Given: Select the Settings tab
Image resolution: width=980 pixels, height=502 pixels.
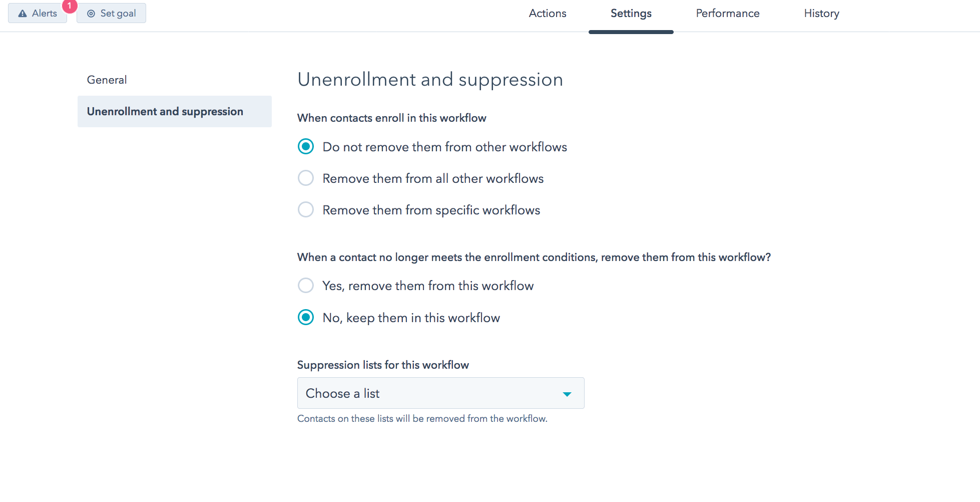Looking at the screenshot, I should coord(631,14).
